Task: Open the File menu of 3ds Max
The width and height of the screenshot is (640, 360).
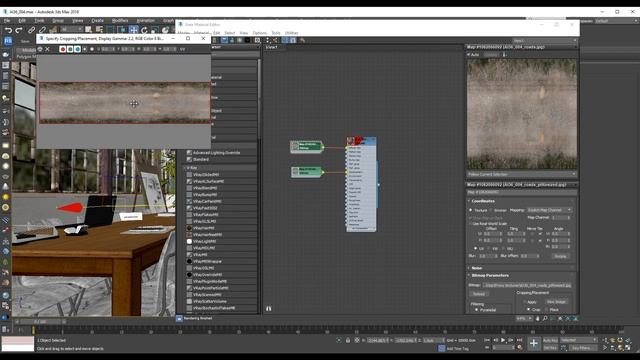Action: 7,20
